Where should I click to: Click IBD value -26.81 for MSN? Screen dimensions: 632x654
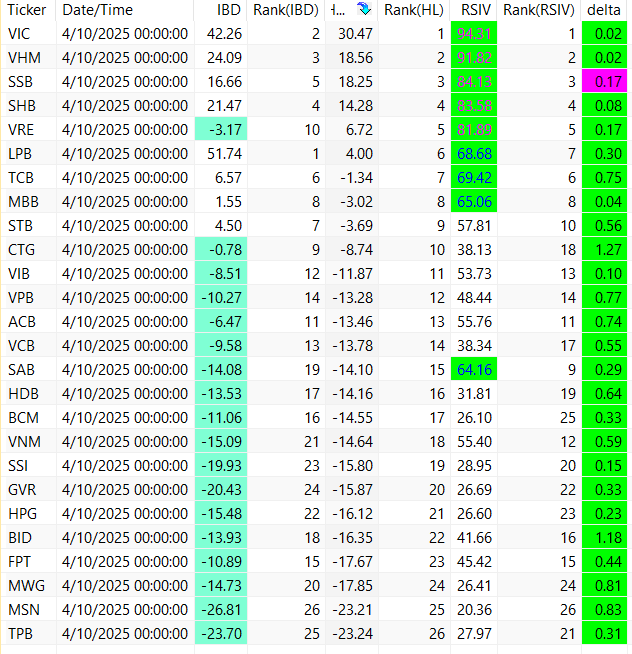221,609
